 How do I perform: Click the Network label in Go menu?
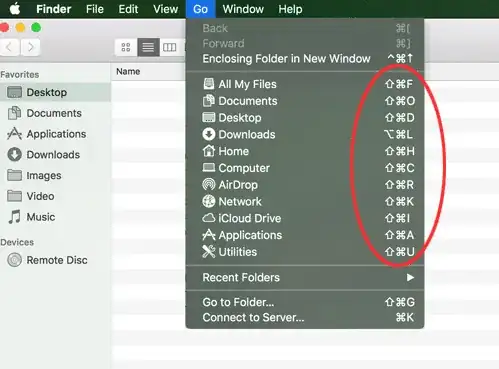click(x=240, y=201)
